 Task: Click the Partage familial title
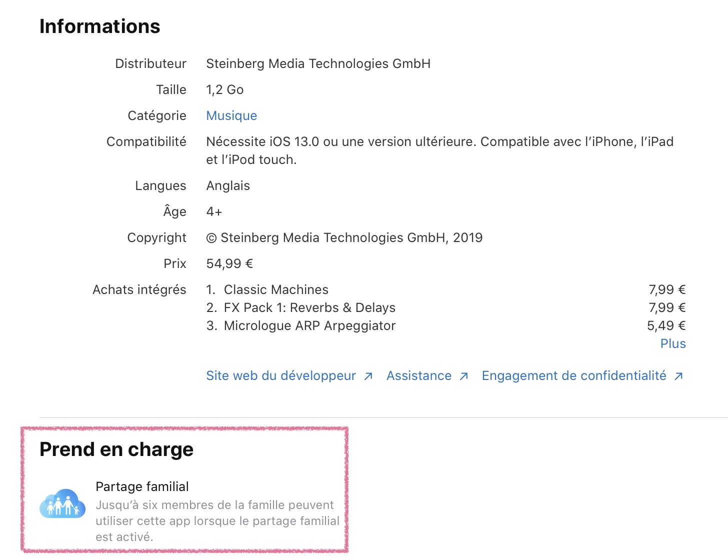click(x=142, y=486)
